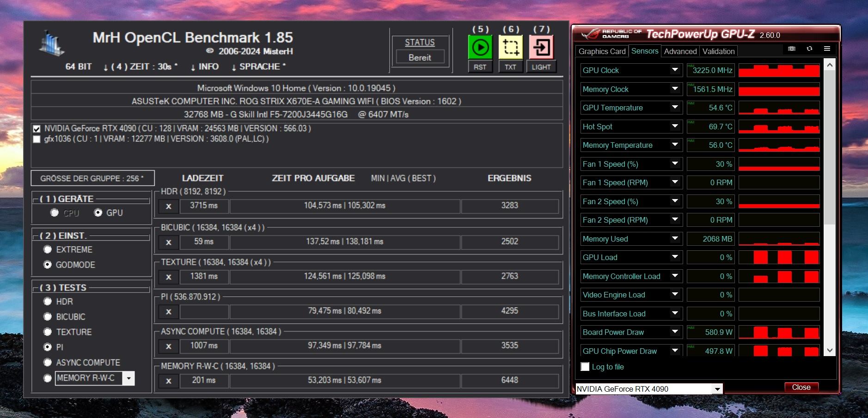Click the LIGHT button
This screenshot has height=418, width=868.
[x=541, y=67]
